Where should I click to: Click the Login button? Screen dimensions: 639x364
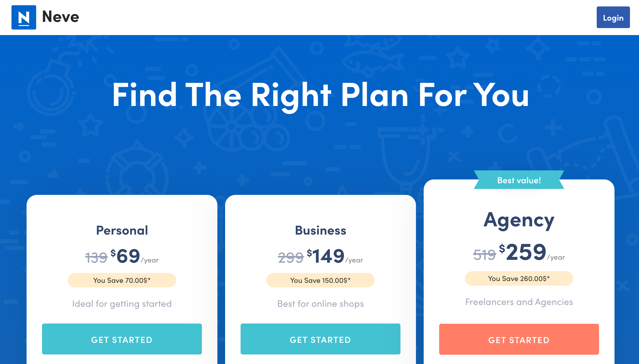click(613, 18)
